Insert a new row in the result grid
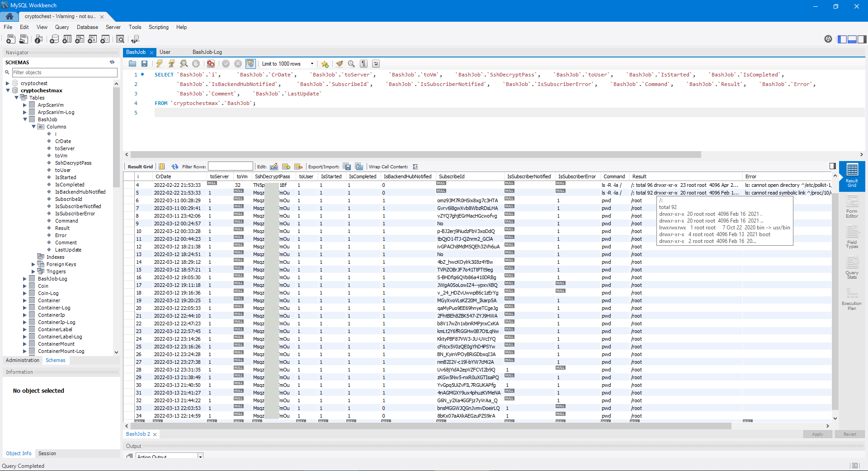Viewport: 868px width, 471px height. pyautogui.click(x=286, y=167)
